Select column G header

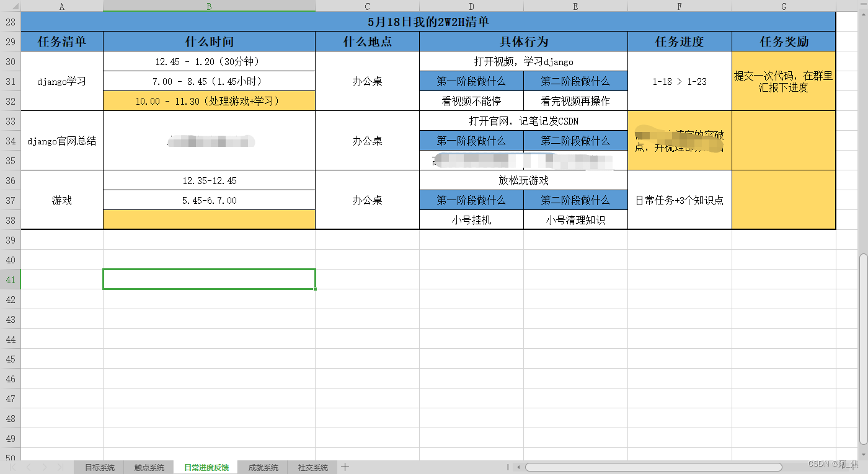[x=784, y=6]
